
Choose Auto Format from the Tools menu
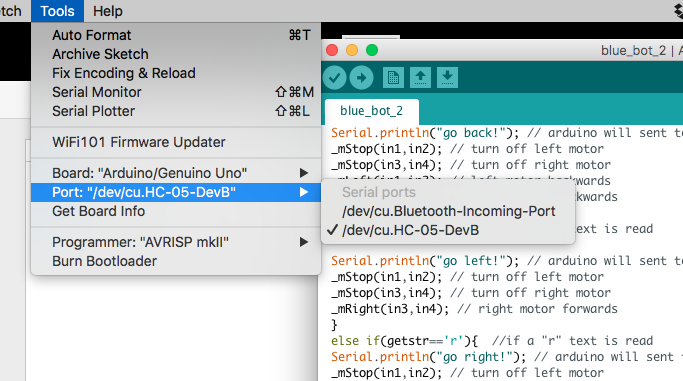click(176, 35)
